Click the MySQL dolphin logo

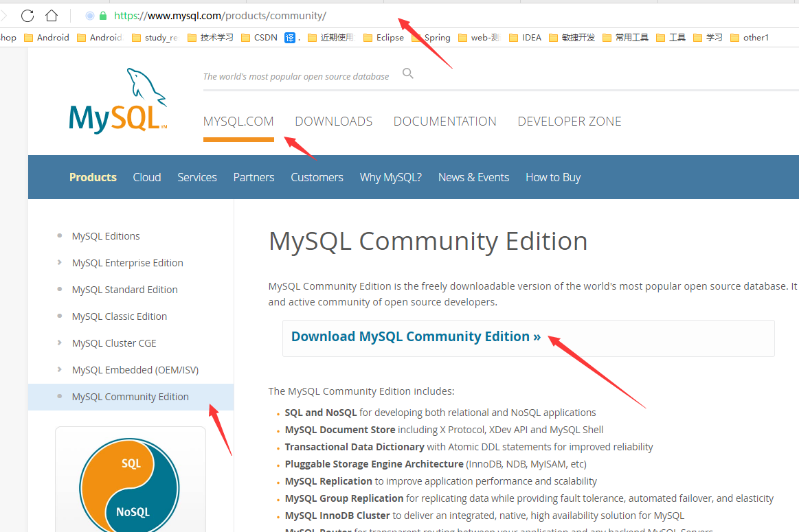click(118, 101)
